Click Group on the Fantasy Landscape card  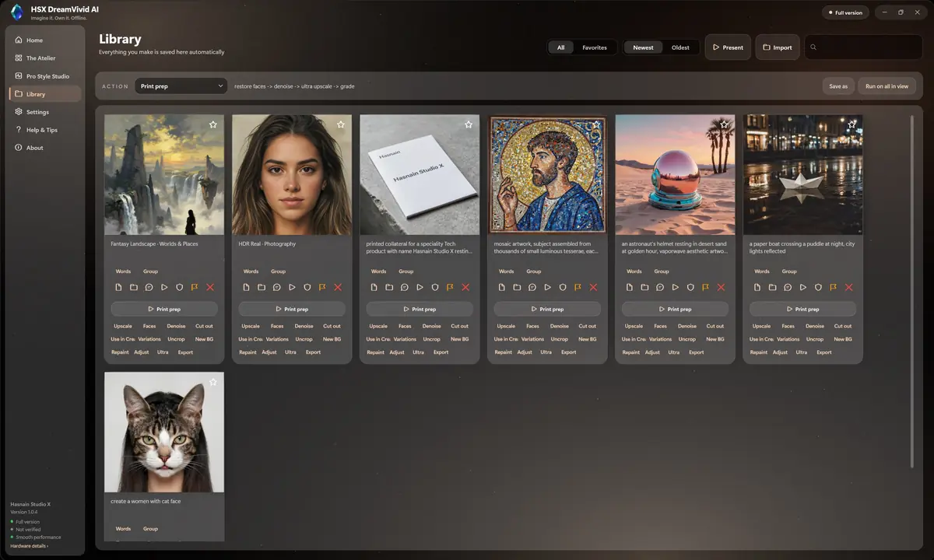(150, 271)
